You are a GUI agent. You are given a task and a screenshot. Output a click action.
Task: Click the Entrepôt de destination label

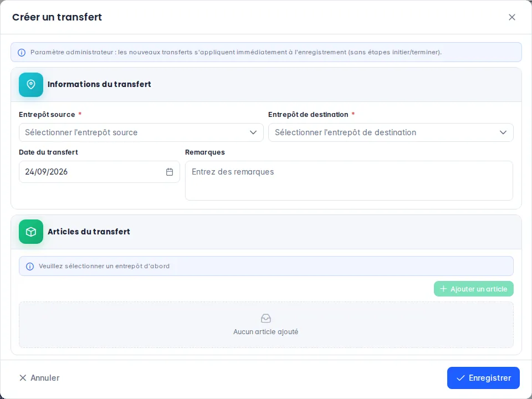click(x=308, y=115)
